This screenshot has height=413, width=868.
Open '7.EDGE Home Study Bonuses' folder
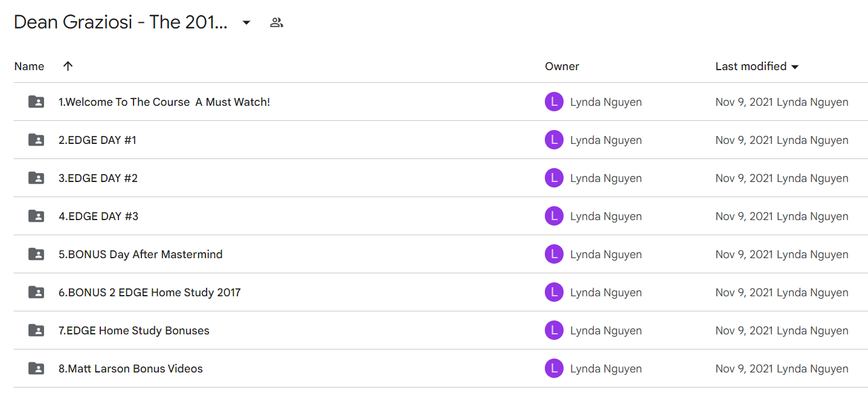point(134,331)
